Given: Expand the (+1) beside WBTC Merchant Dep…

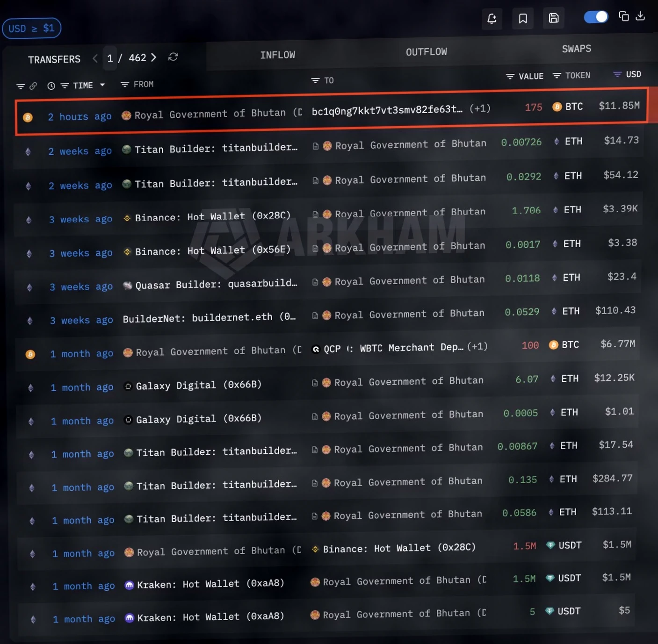Looking at the screenshot, I should pyautogui.click(x=477, y=346).
